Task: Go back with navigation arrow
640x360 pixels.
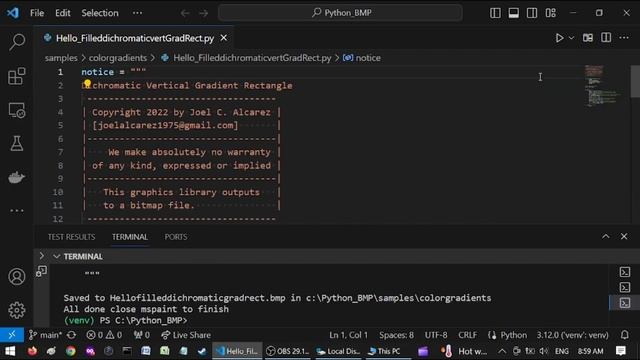Action: pos(185,13)
